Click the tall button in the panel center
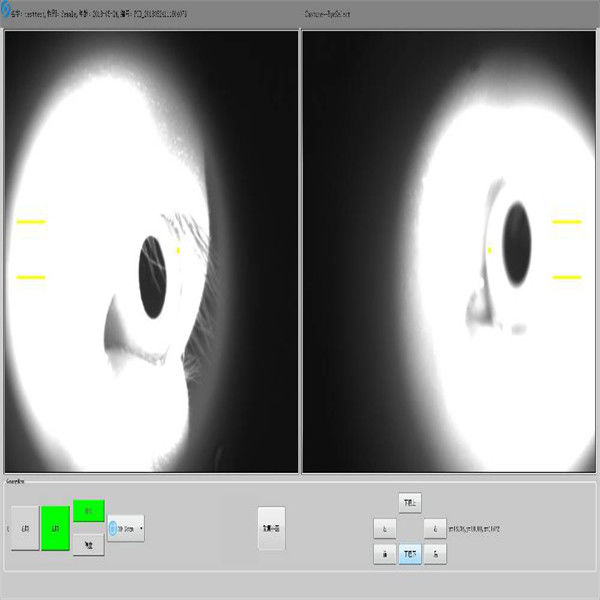Viewport: 600px width, 600px height. [271, 528]
